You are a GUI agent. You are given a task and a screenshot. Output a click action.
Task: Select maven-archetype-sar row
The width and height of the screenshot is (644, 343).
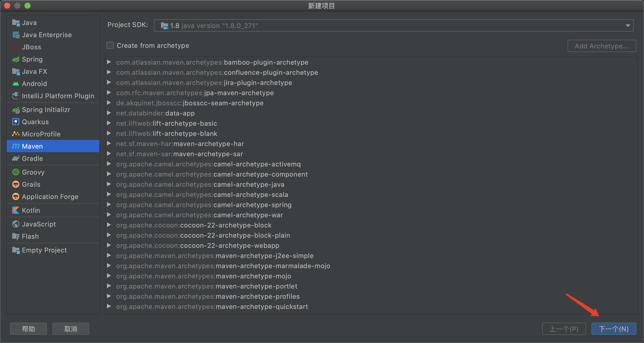tap(371, 154)
